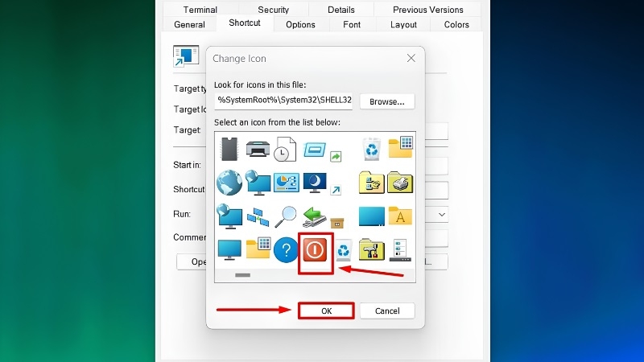Viewport: 644px width, 362px height.
Task: Open the Previous Versions tab
Action: [x=427, y=10]
